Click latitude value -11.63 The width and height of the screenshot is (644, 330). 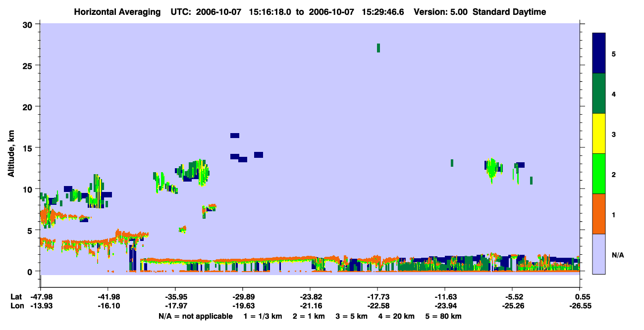(x=444, y=297)
